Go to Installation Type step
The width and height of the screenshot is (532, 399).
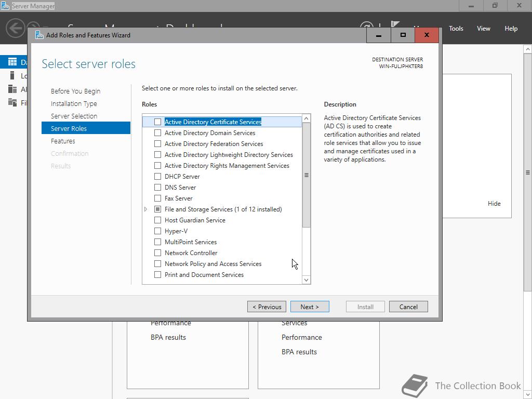click(74, 103)
